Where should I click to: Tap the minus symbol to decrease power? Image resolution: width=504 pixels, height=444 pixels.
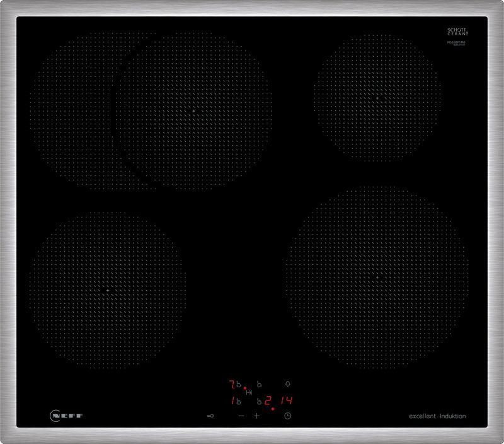[241, 416]
